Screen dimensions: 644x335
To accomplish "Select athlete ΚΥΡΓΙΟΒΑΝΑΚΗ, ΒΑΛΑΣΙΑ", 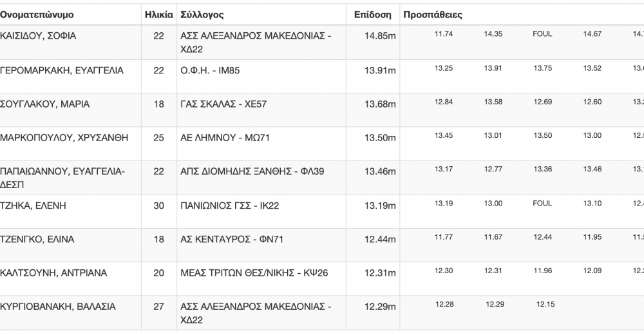I will (58, 307).
